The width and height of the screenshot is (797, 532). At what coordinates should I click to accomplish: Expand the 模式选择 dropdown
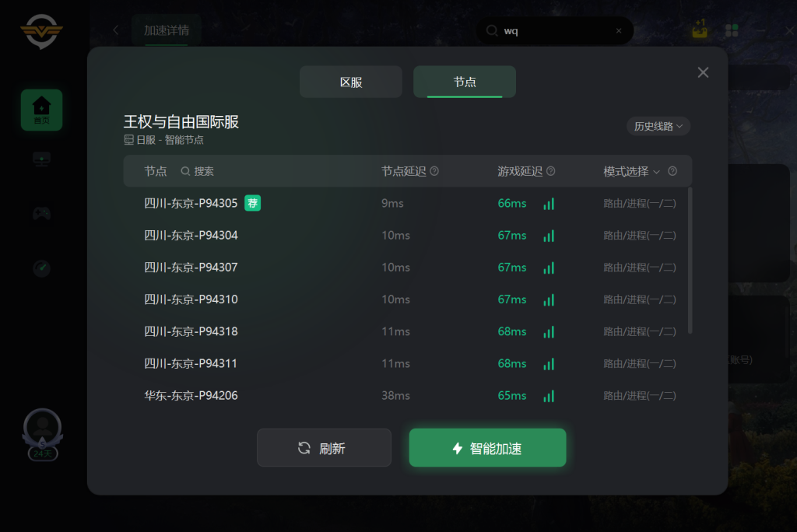tap(631, 171)
